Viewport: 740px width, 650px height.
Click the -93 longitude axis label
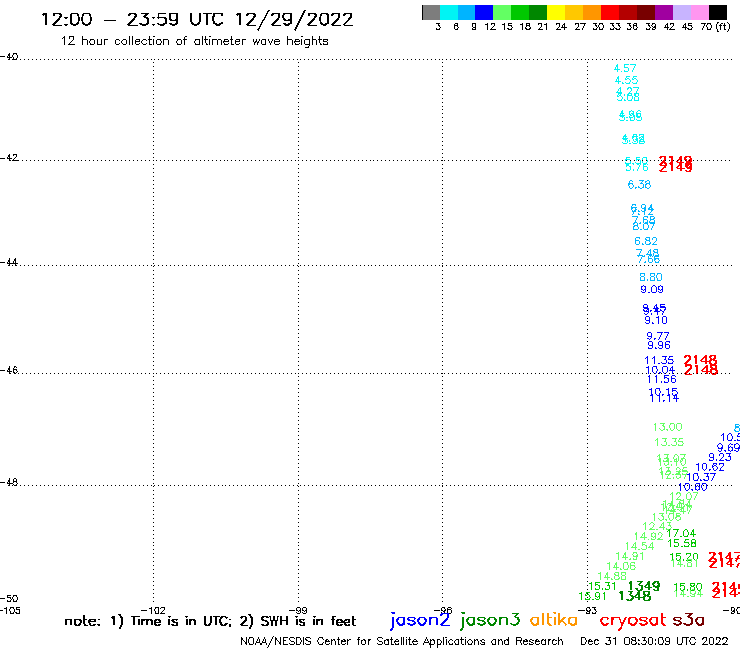pyautogui.click(x=588, y=610)
